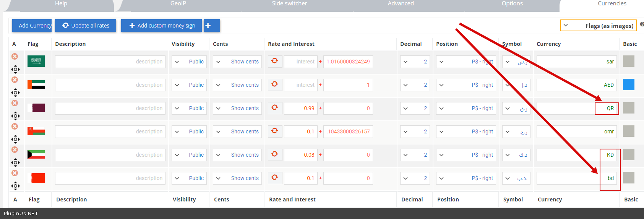Open the Advanced tab

(x=401, y=4)
